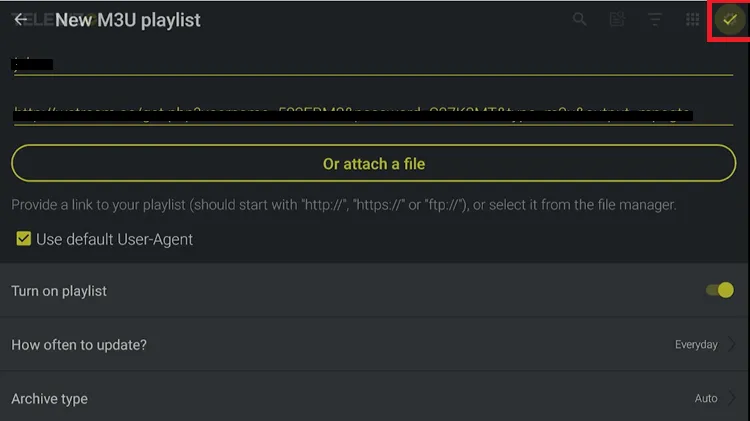Expand Archive type chevron arrow
This screenshot has height=421, width=750.
pos(732,398)
